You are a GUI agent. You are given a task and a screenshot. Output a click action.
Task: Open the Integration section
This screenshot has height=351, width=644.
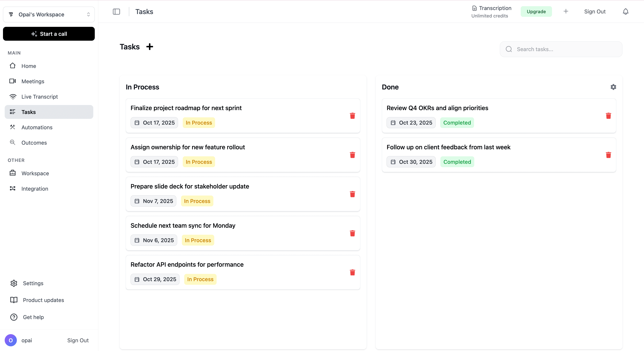[x=35, y=188]
